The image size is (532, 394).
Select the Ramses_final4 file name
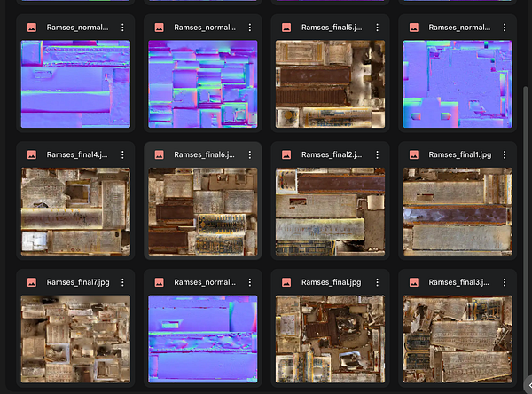pyautogui.click(x=77, y=155)
